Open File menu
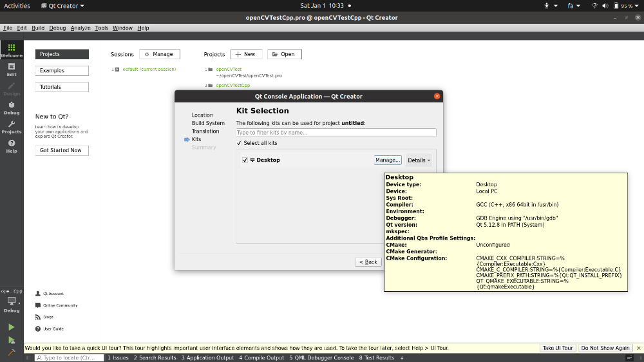Screen dimensions: 644x362 coord(8,28)
